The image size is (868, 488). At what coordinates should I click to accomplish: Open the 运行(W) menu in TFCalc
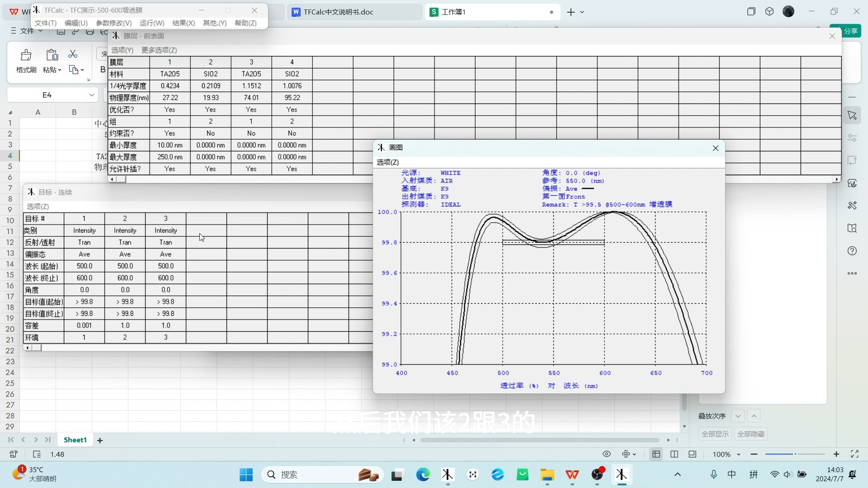coord(151,23)
